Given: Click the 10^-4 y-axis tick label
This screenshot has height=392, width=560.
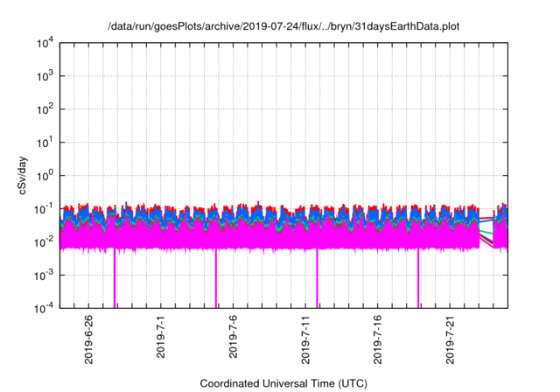Looking at the screenshot, I should [44, 309].
